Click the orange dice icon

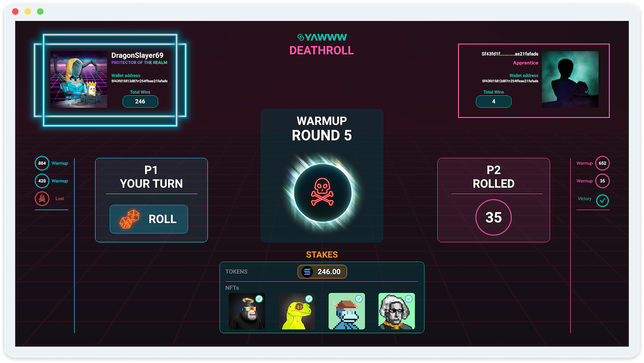point(129,219)
